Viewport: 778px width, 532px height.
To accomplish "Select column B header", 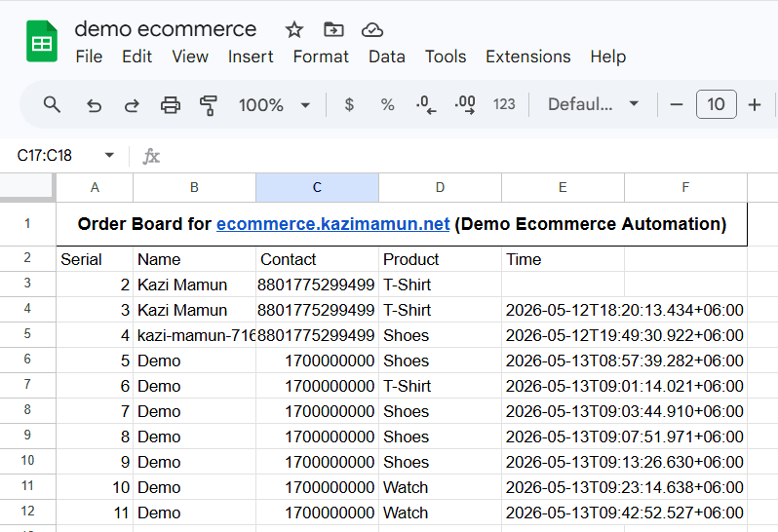I will coord(195,187).
